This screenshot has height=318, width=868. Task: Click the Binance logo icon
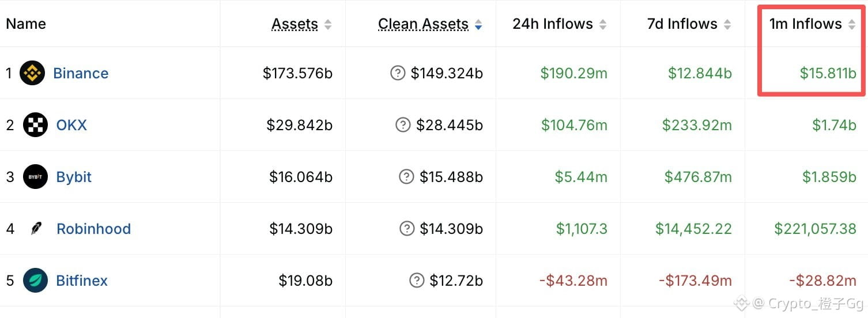(32, 73)
